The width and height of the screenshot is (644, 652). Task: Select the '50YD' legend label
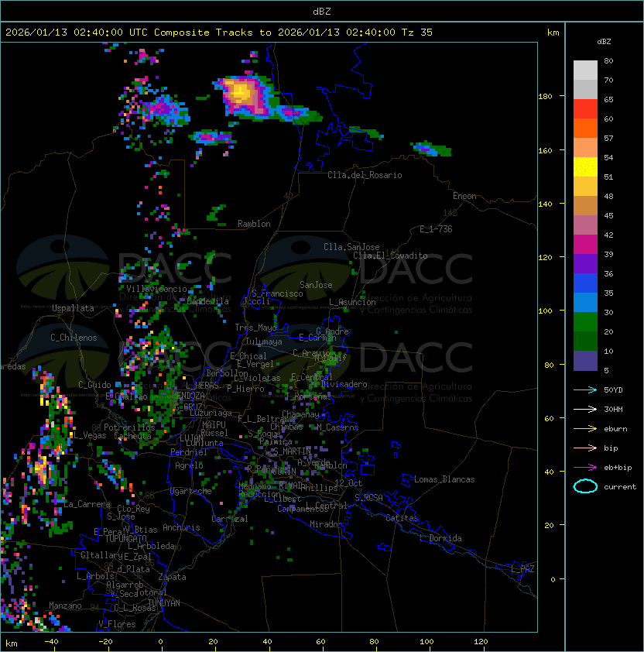point(613,389)
